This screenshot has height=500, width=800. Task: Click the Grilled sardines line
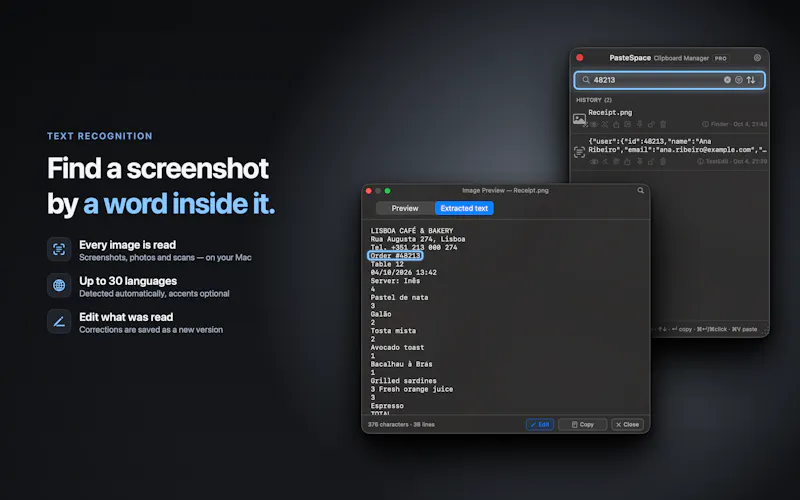click(x=404, y=381)
